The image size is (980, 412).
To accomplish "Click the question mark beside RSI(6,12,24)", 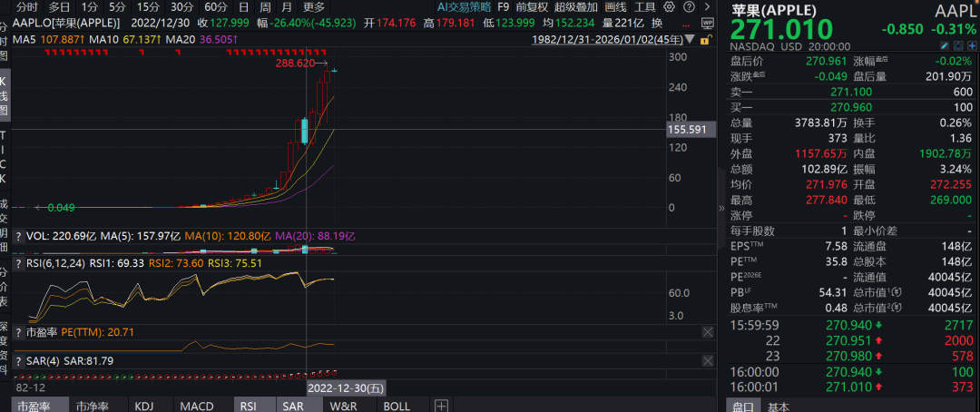I will (18, 263).
